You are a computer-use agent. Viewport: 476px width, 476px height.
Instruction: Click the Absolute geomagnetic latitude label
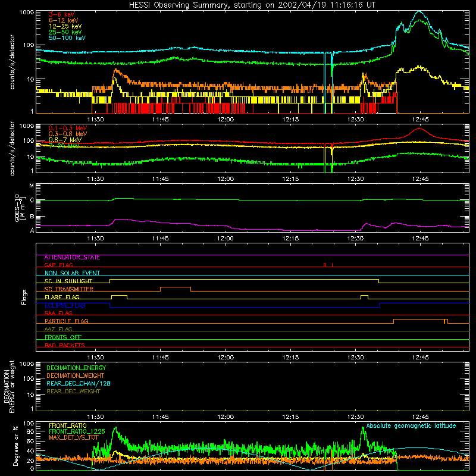pos(411,425)
